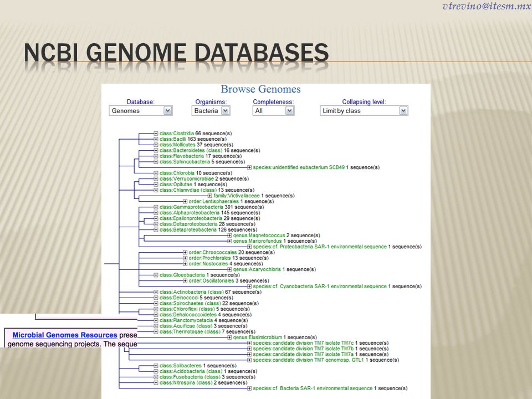
Task: Open the class:Dehalococcoidetes link
Action: 188,315
